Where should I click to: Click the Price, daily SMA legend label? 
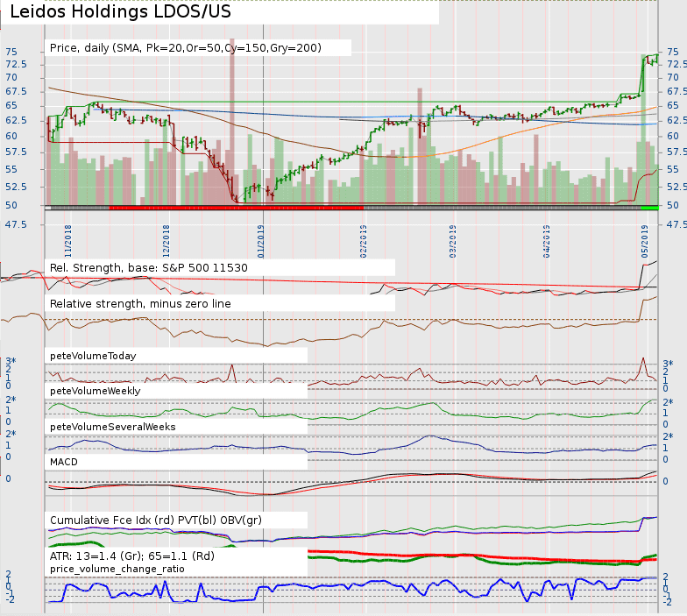(x=186, y=47)
